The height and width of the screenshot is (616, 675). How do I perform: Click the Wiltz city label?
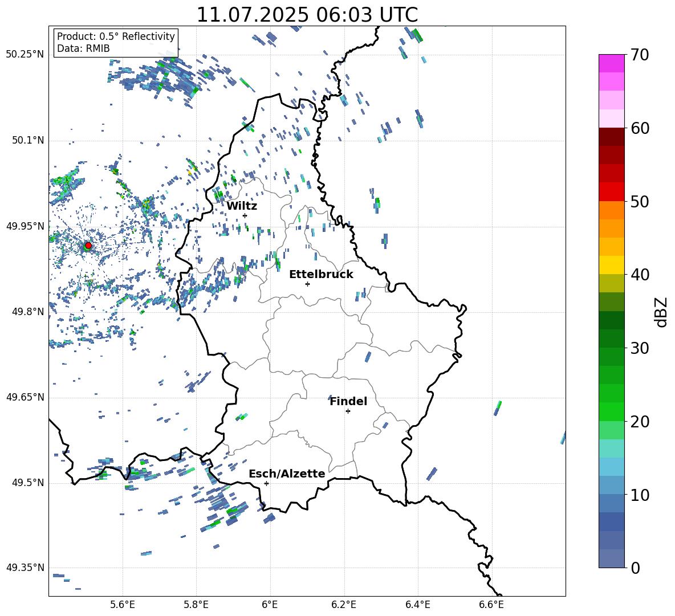point(242,206)
